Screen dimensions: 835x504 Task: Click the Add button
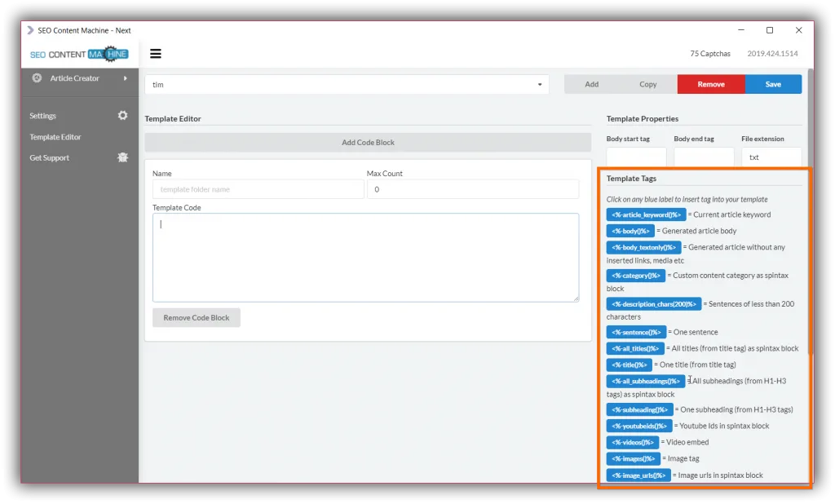(x=592, y=84)
